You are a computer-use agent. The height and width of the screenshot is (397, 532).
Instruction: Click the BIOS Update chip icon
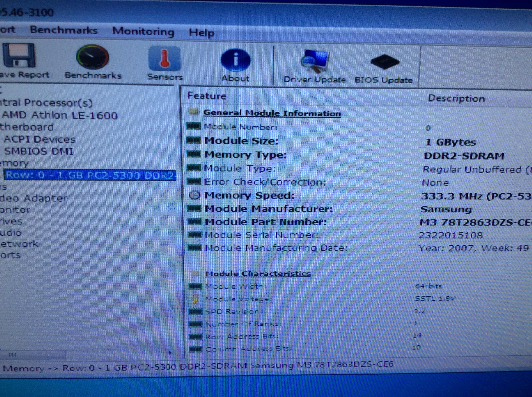tap(385, 62)
